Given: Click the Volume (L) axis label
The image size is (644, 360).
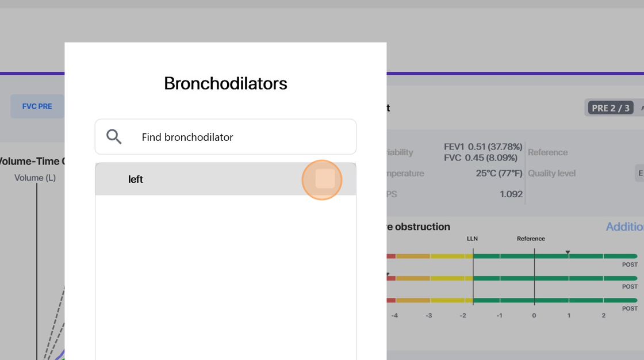Looking at the screenshot, I should click(x=35, y=178).
